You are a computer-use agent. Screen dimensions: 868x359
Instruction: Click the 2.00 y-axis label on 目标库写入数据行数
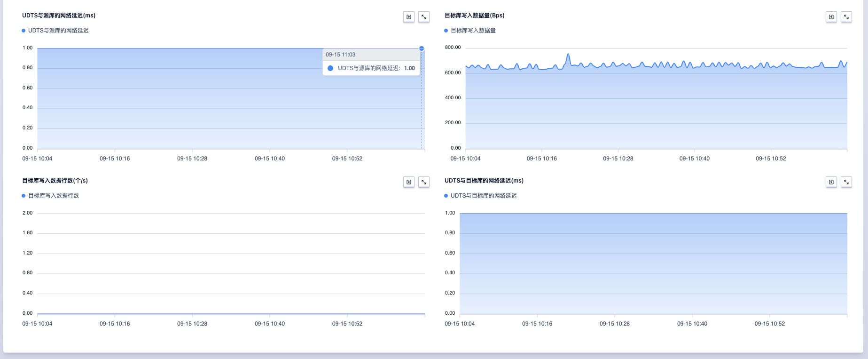point(28,213)
